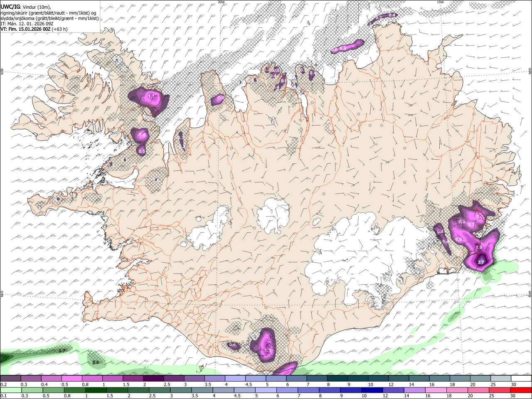The width and height of the screenshot is (532, 399).
Task: Click the 'VT: Fim. 15.01.2026 00Z (+63 h)' line
Action: point(34,29)
